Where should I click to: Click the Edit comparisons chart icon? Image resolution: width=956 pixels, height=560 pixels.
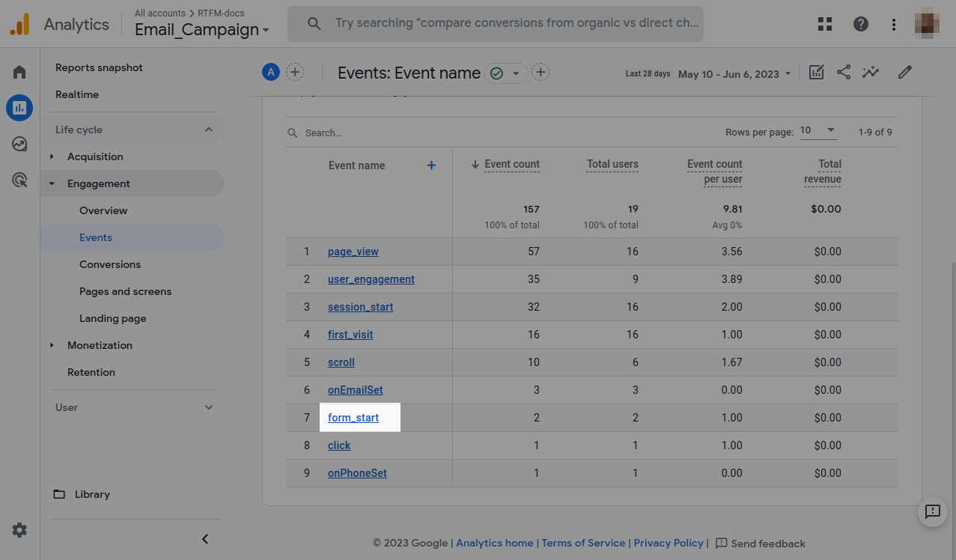[817, 73]
